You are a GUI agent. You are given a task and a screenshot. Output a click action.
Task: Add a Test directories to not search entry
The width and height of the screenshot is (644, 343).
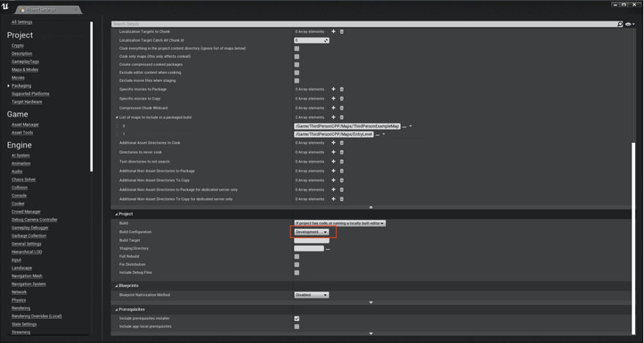(x=333, y=162)
